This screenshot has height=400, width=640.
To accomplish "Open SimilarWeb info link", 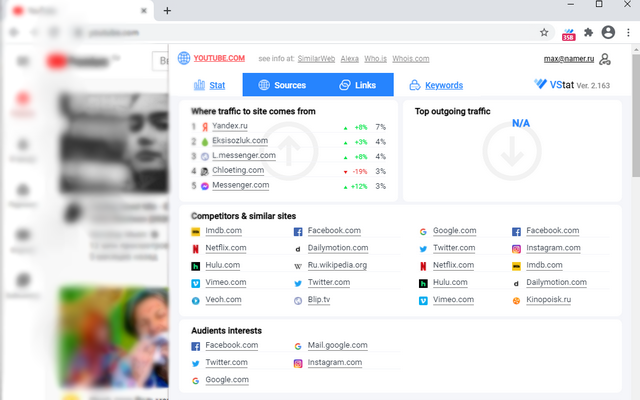I will pos(316,58).
